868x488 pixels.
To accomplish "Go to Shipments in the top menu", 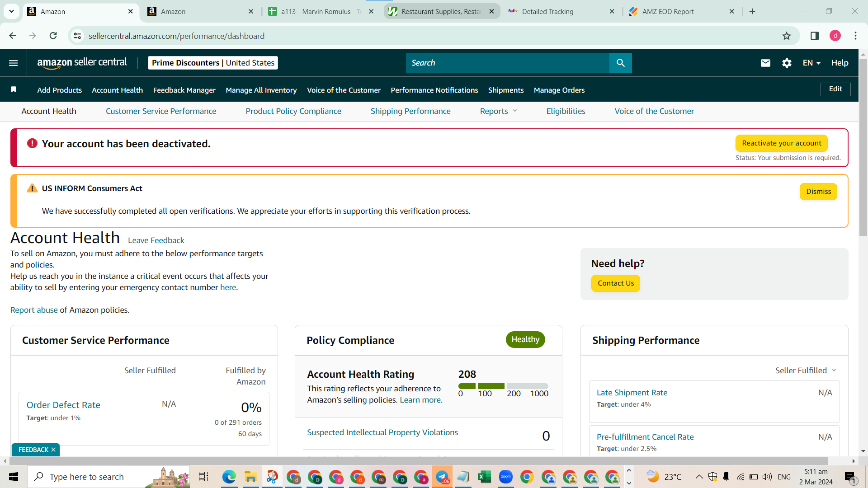I will [x=506, y=90].
